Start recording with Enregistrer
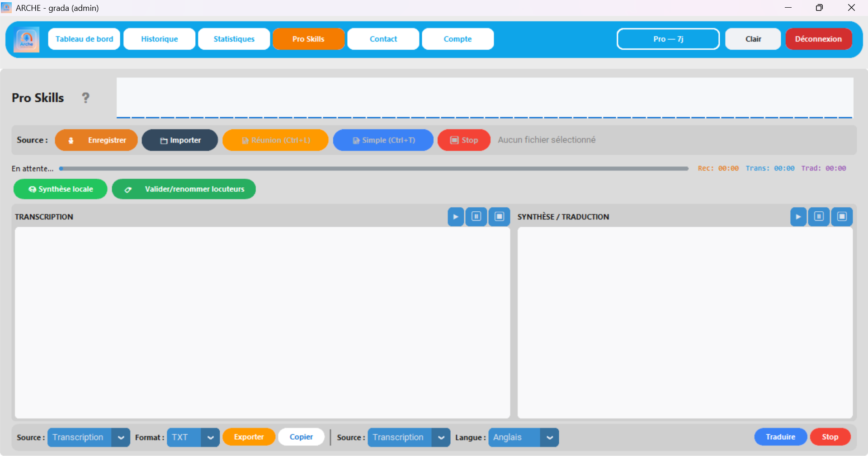Viewport: 868px width, 456px height. click(96, 140)
